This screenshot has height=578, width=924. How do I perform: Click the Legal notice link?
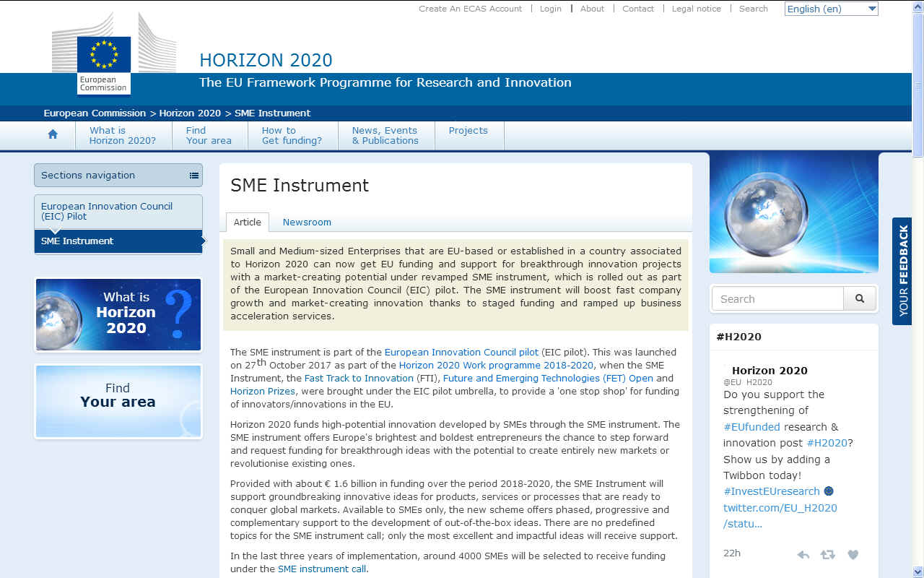pos(697,9)
